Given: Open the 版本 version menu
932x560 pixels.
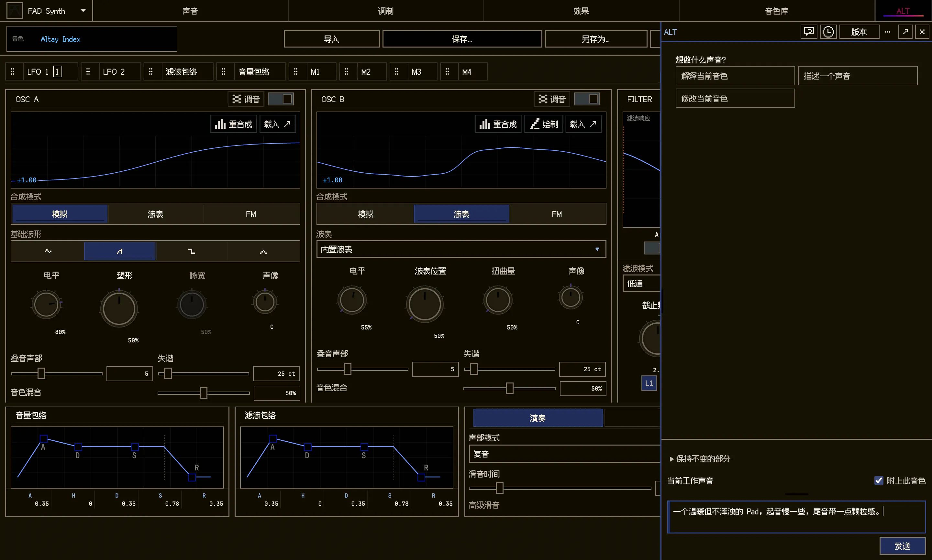Looking at the screenshot, I should coord(859,32).
